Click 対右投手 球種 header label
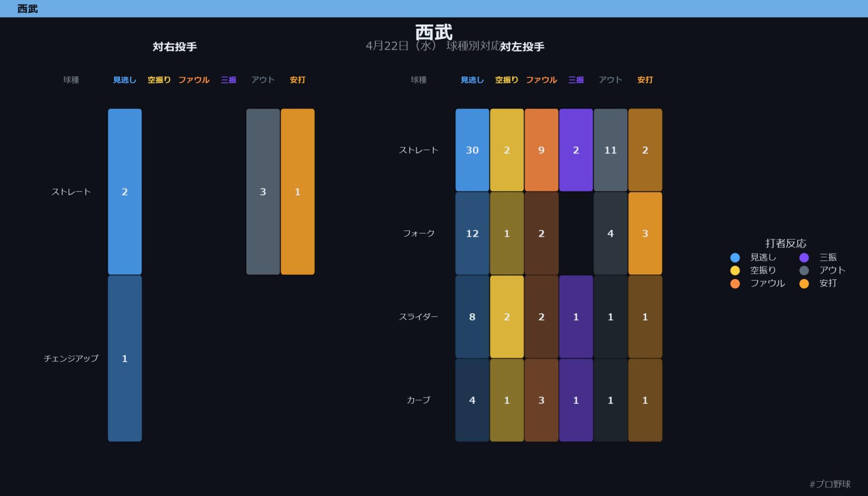This screenshot has width=868, height=496. pos(71,80)
